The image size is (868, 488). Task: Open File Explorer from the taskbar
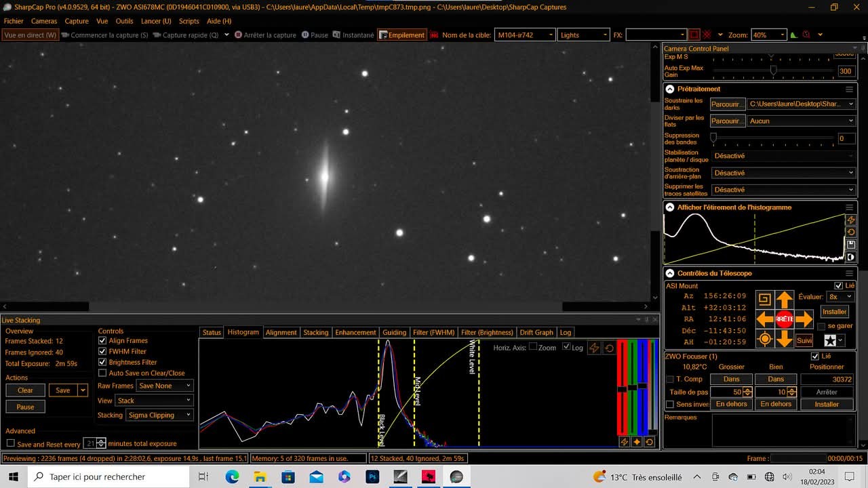260,477
